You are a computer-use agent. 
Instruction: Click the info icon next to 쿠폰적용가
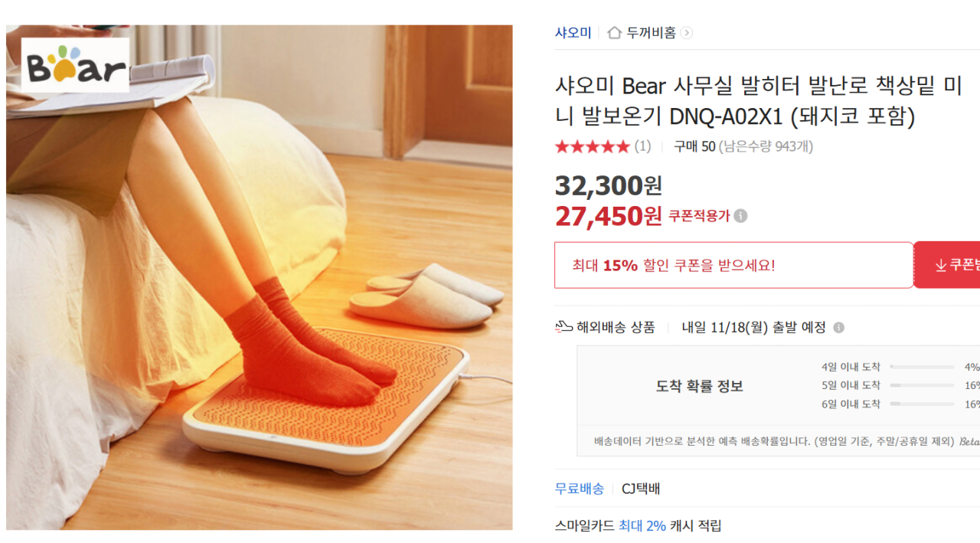coord(740,216)
